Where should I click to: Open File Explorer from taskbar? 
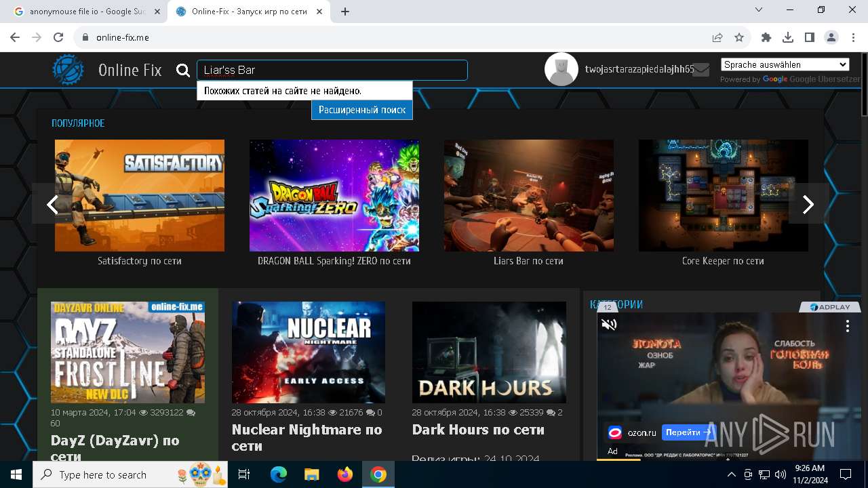[x=311, y=474]
